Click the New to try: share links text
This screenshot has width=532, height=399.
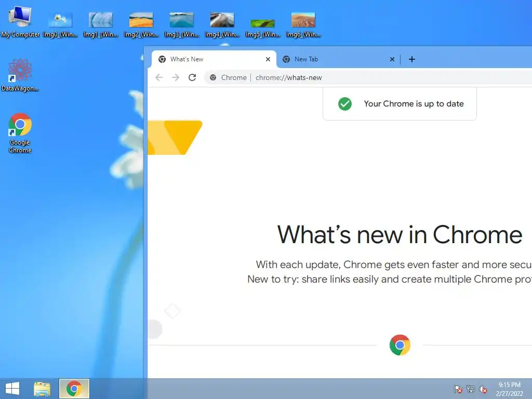point(390,279)
